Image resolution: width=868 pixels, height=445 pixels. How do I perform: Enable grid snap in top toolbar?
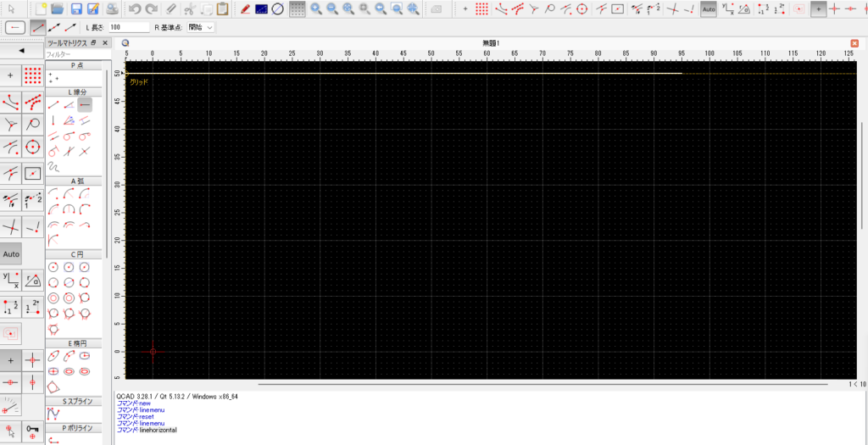(x=482, y=8)
